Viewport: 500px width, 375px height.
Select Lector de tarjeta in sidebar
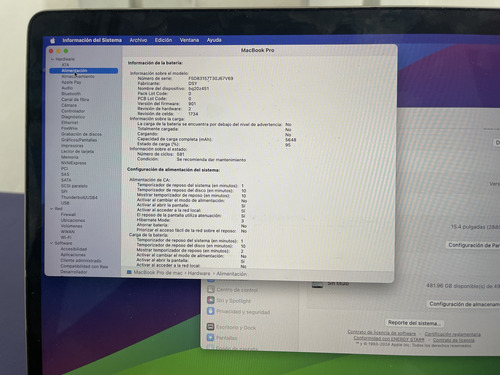click(x=77, y=151)
